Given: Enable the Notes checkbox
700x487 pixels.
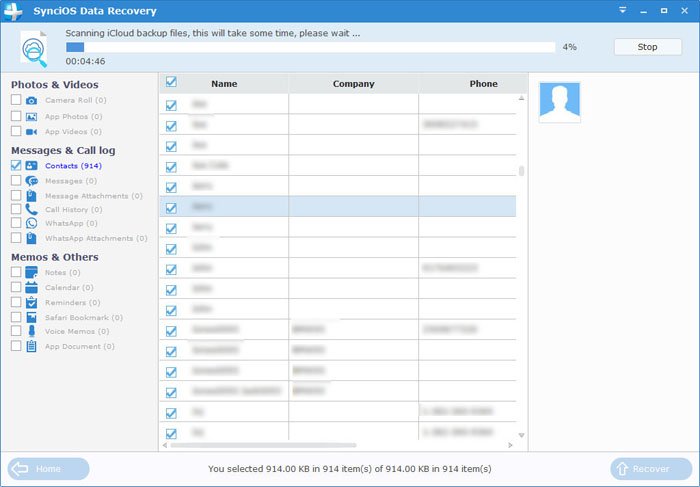Looking at the screenshot, I should (x=16, y=272).
